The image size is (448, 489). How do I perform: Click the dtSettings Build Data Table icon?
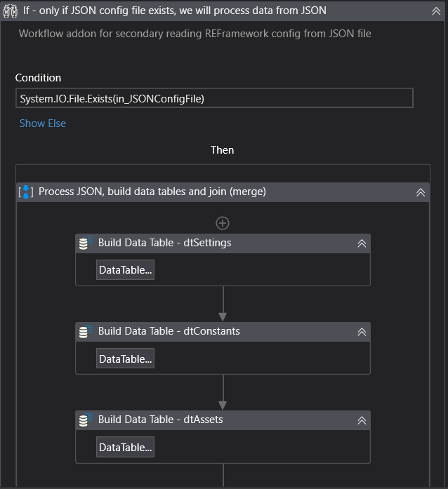[x=86, y=243]
